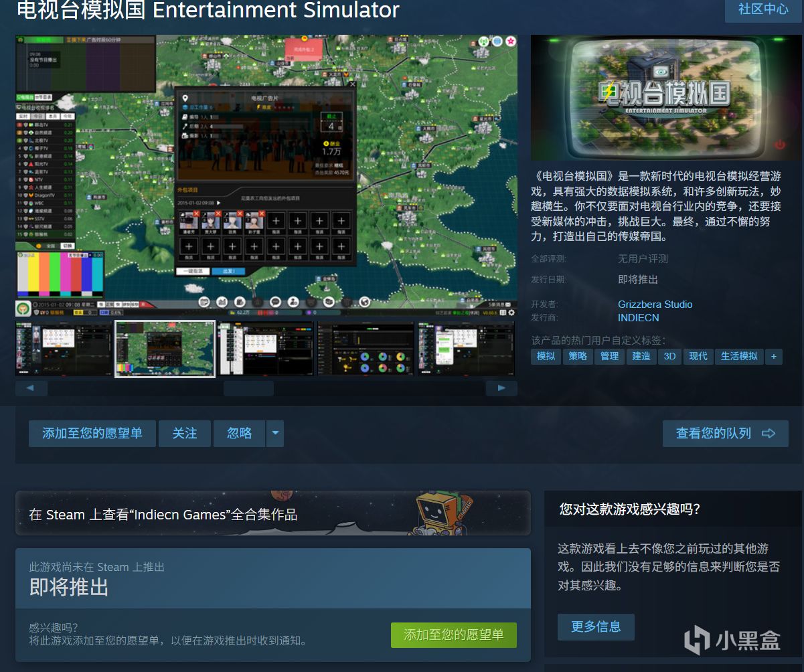Select the 管理 tag
This screenshot has width=804, height=672.
610,356
